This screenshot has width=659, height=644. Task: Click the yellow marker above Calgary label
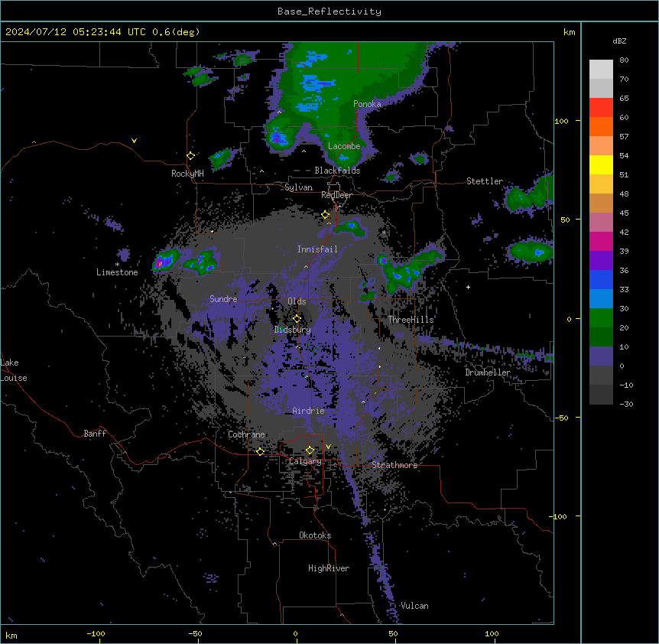pyautogui.click(x=310, y=450)
